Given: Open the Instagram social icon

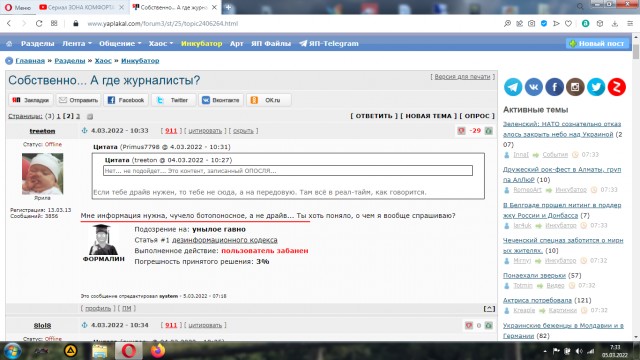Looking at the screenshot, I should 575,87.
